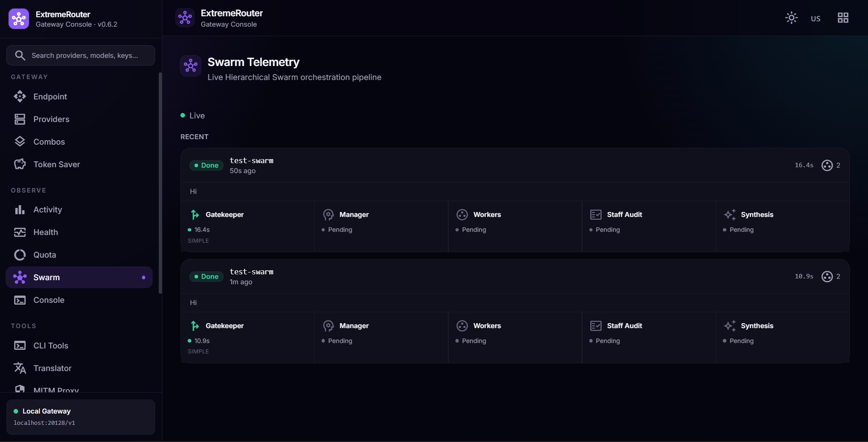Viewport: 868px width, 442px height.
Task: Open the Quota page
Action: pos(79,254)
